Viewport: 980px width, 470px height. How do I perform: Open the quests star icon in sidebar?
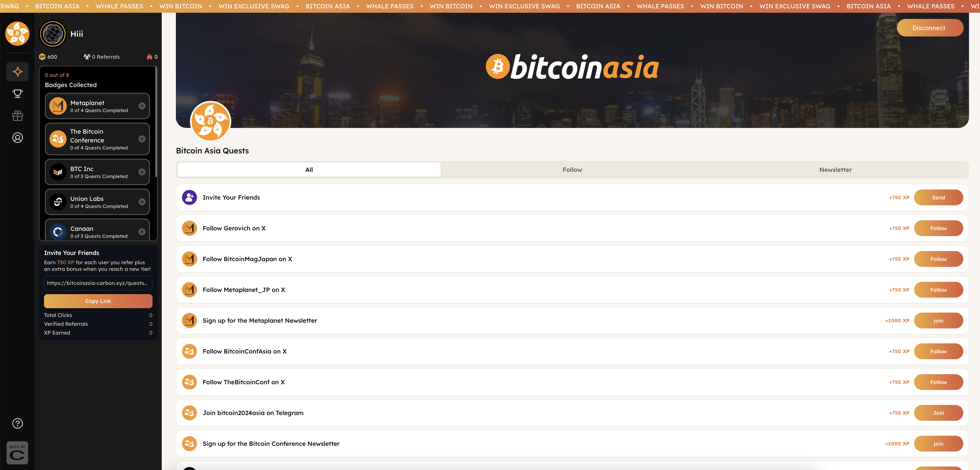pyautogui.click(x=18, y=71)
